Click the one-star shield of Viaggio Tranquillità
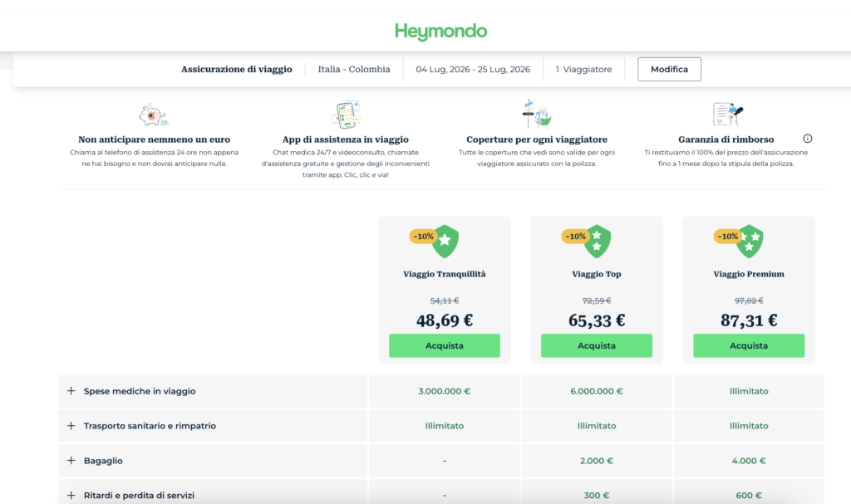The height and width of the screenshot is (504, 851). click(445, 242)
